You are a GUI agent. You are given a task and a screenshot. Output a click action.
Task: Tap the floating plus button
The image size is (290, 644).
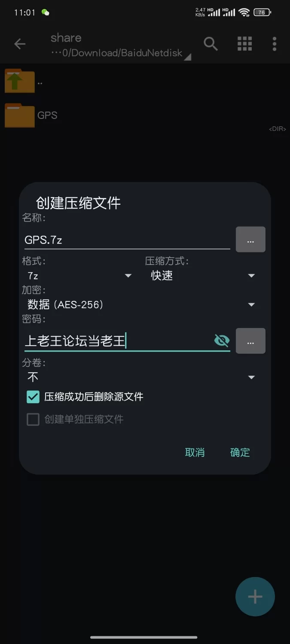tap(255, 597)
